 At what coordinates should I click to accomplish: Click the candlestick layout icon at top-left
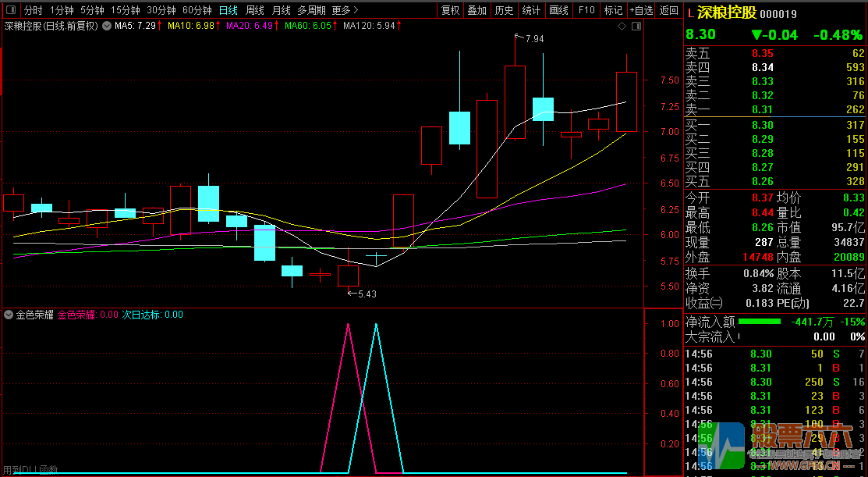(x=10, y=10)
